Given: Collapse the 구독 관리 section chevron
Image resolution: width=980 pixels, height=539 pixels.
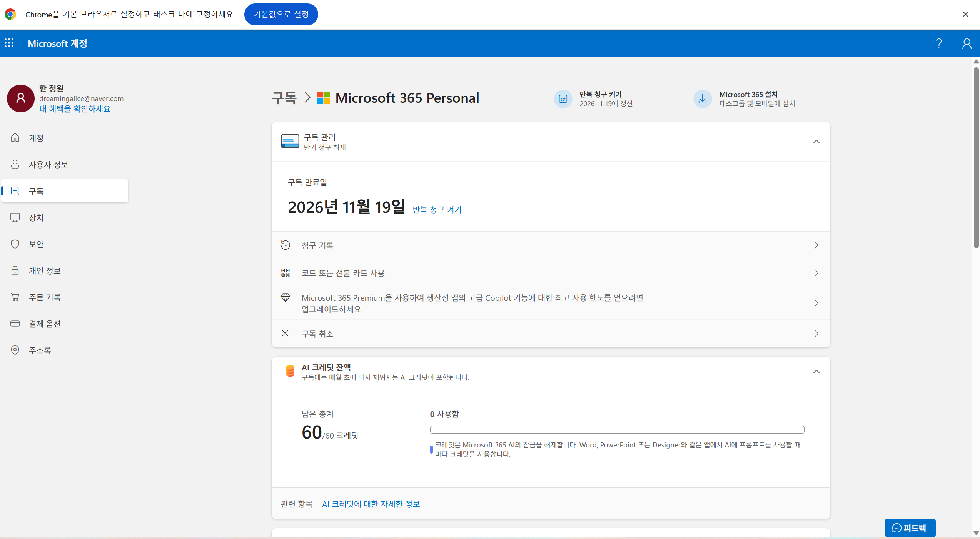Looking at the screenshot, I should coord(816,142).
